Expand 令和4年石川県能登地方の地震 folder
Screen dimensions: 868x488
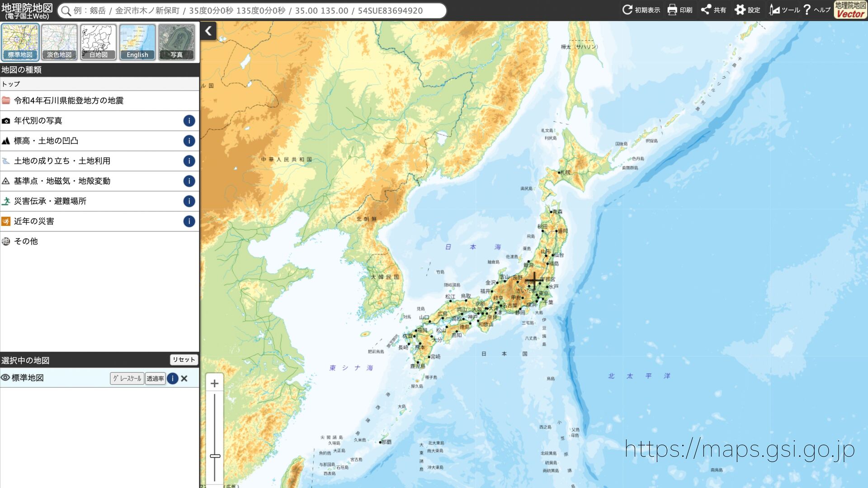[68, 100]
